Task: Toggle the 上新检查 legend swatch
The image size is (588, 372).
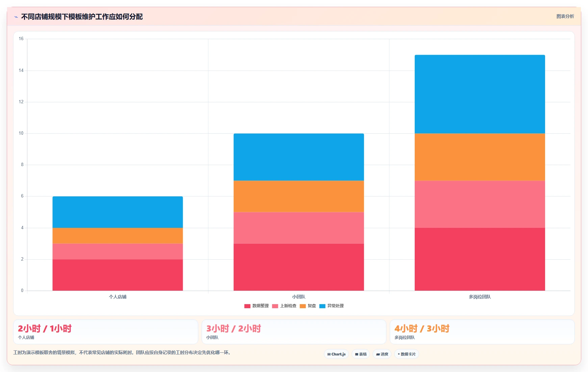Action: tap(275, 306)
